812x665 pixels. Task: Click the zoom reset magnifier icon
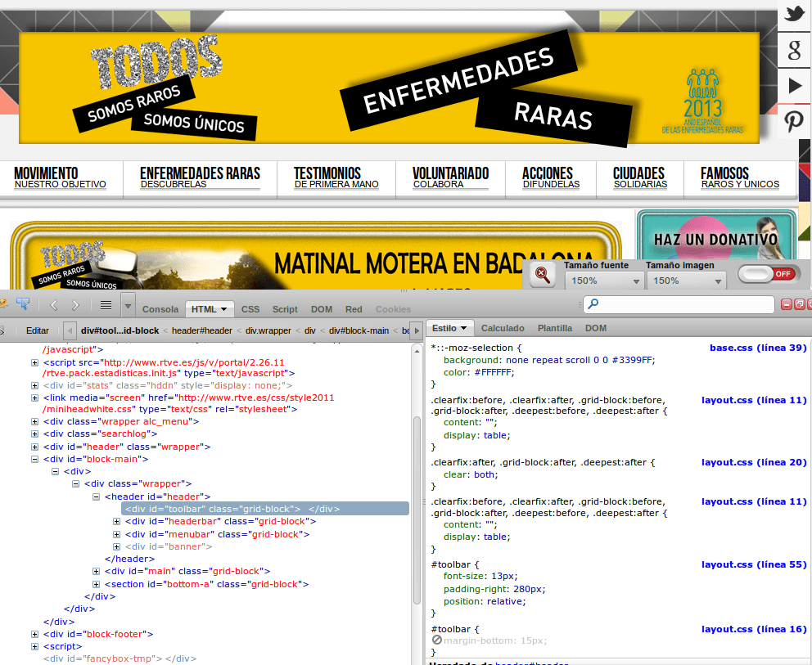click(542, 274)
